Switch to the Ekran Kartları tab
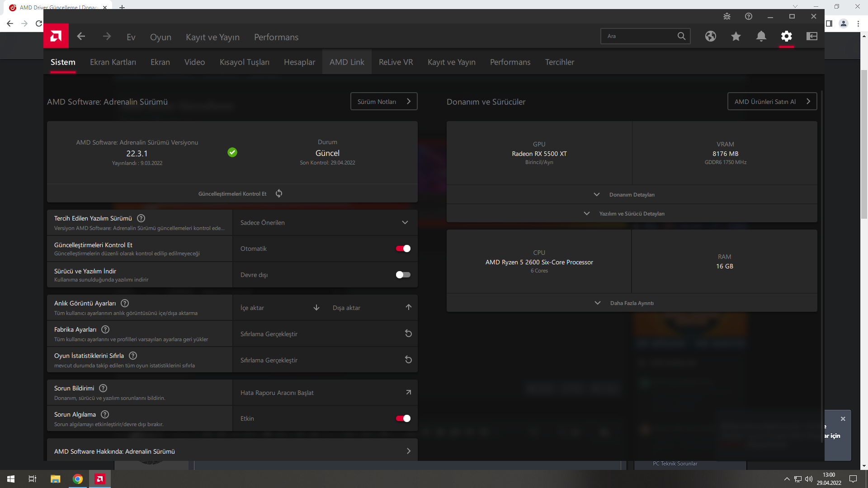Screen dimensions: 868x488 [113, 62]
